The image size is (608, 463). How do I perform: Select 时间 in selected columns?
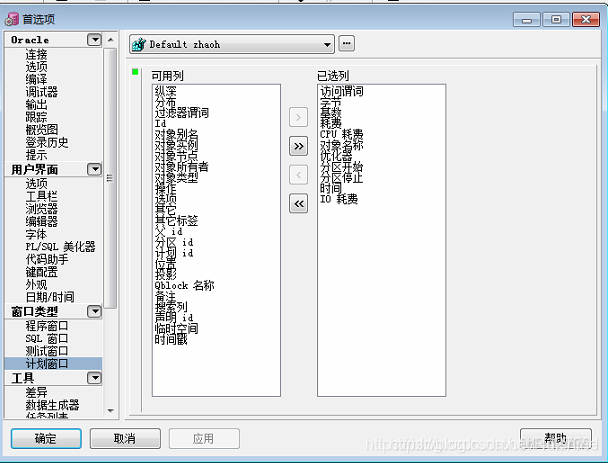(x=331, y=188)
